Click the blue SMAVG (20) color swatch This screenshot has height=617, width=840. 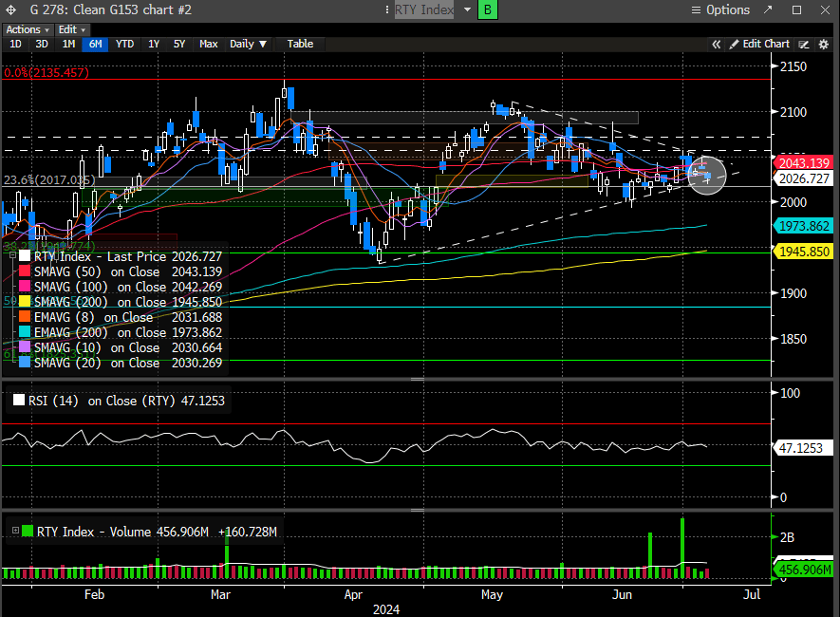[25, 362]
